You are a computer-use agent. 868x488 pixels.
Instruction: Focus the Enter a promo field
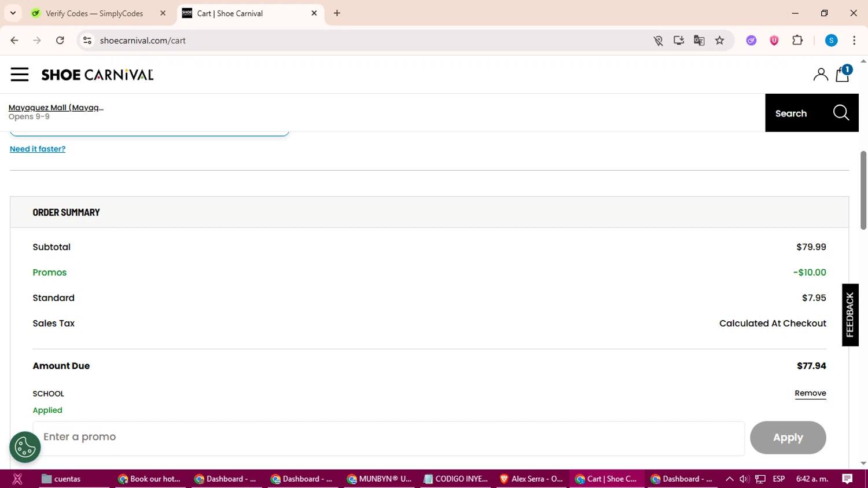(388, 438)
